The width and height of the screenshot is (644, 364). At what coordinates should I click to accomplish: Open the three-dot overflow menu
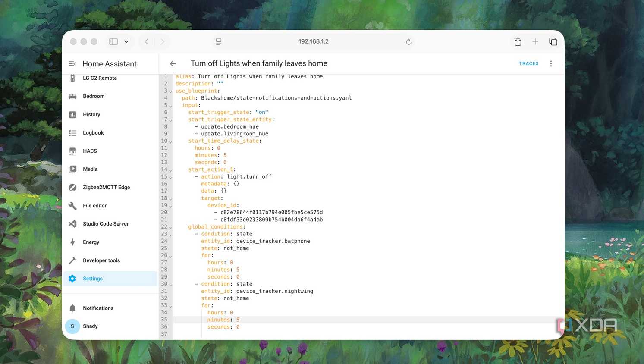click(x=551, y=64)
